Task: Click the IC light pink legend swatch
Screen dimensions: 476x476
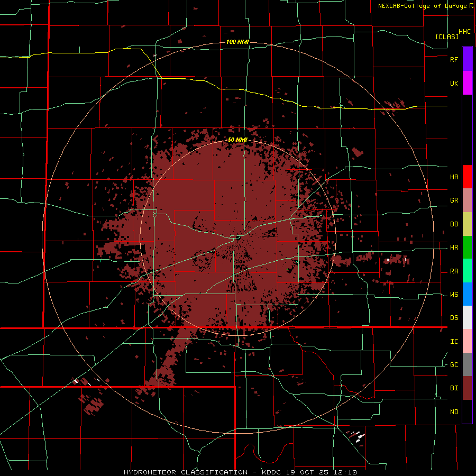Action: tap(467, 341)
